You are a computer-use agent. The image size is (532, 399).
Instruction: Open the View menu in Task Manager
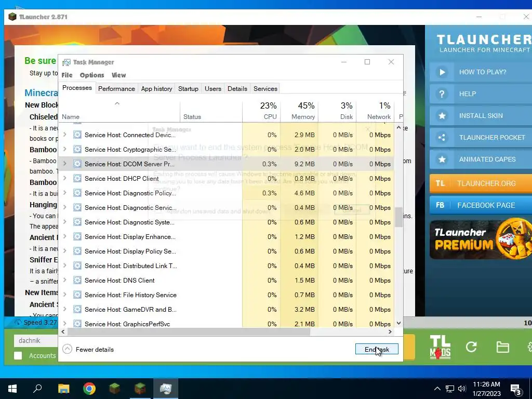[x=119, y=75]
